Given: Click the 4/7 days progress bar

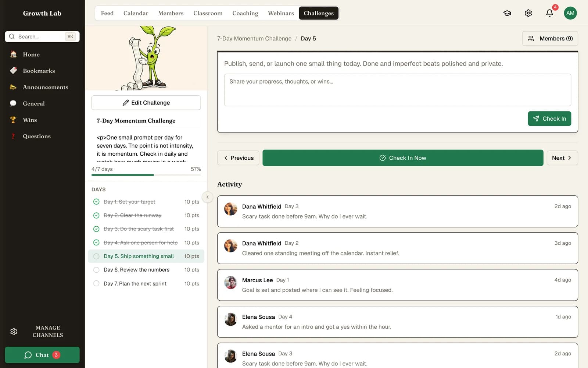Looking at the screenshot, I should coord(146,175).
